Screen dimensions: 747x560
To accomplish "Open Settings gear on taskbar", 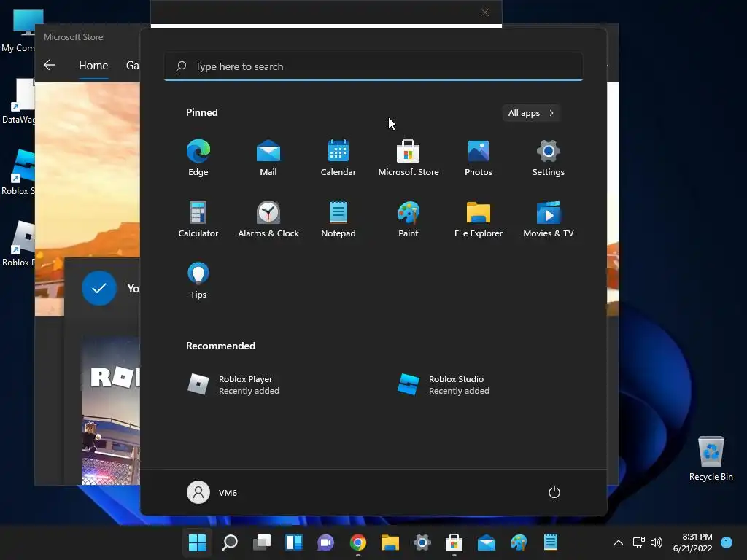I will click(422, 542).
